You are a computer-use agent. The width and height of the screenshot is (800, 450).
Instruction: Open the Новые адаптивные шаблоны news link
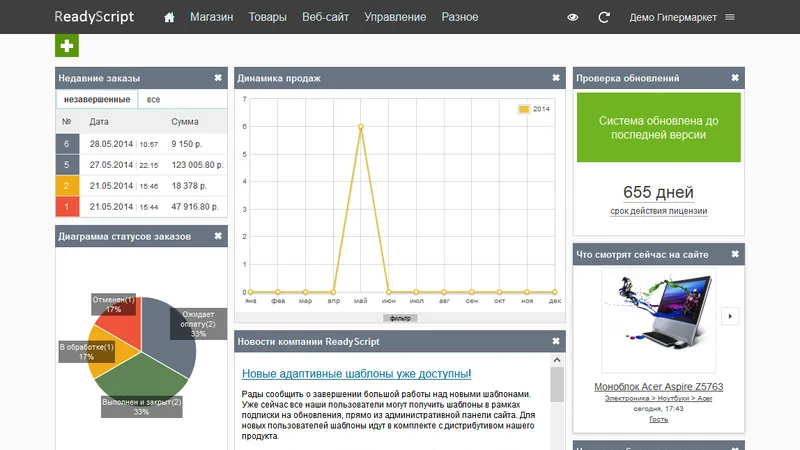pyautogui.click(x=356, y=374)
